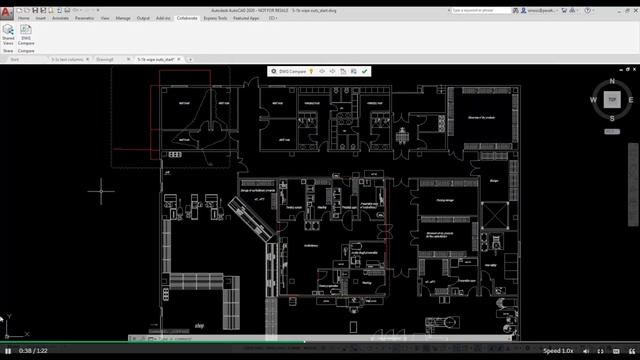
Task: Open the DWG Compare settings gear
Action: [x=274, y=71]
